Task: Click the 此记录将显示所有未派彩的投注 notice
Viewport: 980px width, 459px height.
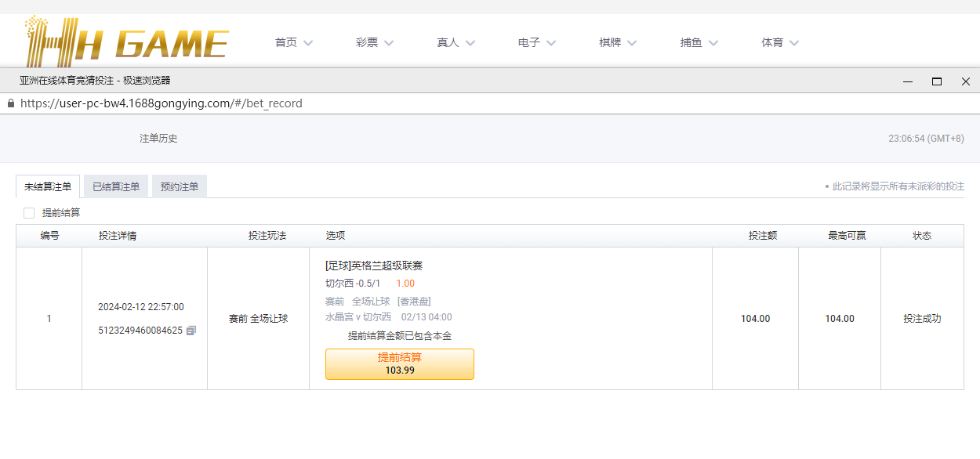Action: tap(898, 186)
